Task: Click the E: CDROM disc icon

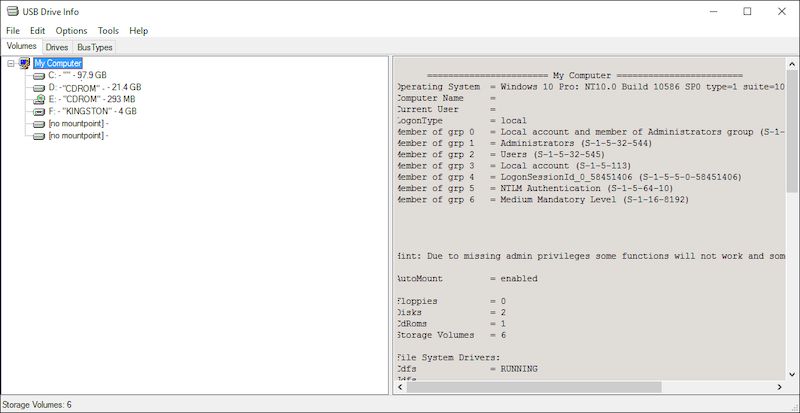Action: (39, 100)
